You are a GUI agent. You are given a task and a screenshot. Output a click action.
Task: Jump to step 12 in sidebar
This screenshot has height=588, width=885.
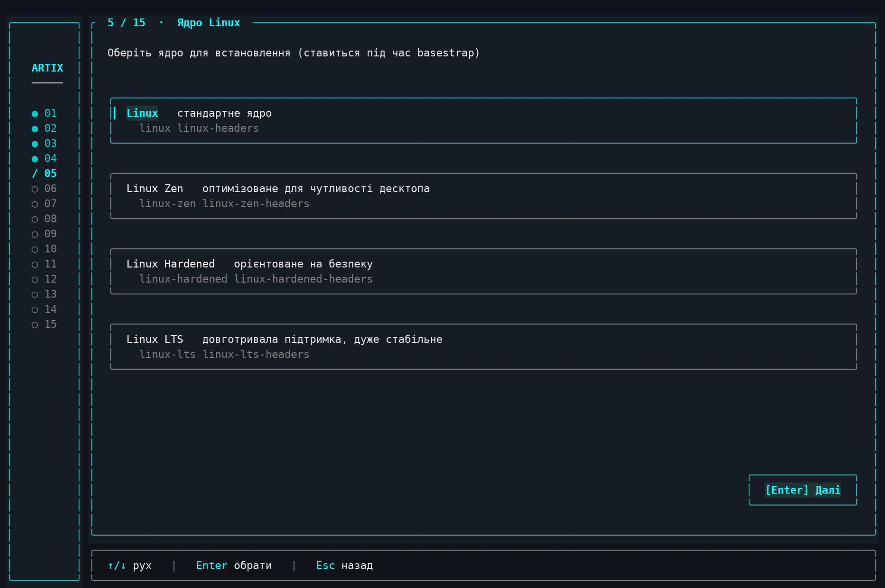44,279
